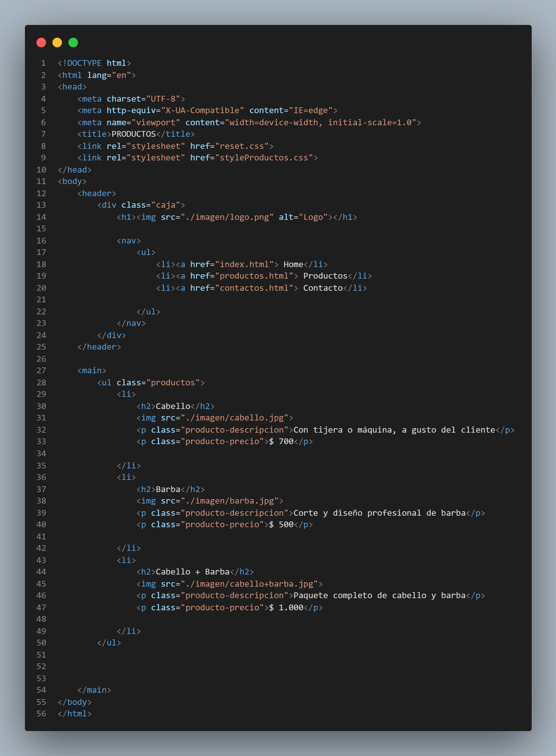Click the closing </main> tag

click(94, 690)
